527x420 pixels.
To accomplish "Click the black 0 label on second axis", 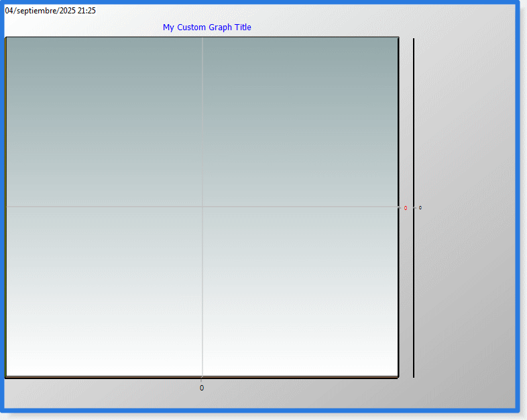I will tap(420, 208).
